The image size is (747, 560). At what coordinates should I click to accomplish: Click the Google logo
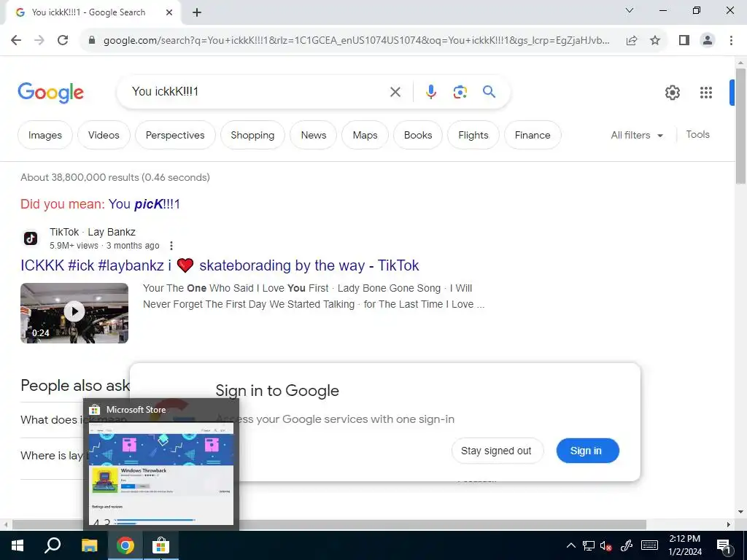(50, 93)
